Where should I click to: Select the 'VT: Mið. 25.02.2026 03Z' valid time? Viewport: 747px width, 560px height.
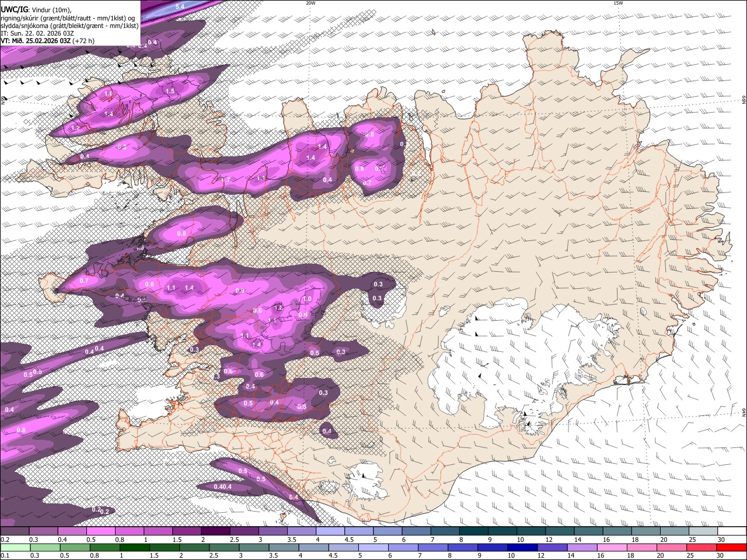point(36,41)
